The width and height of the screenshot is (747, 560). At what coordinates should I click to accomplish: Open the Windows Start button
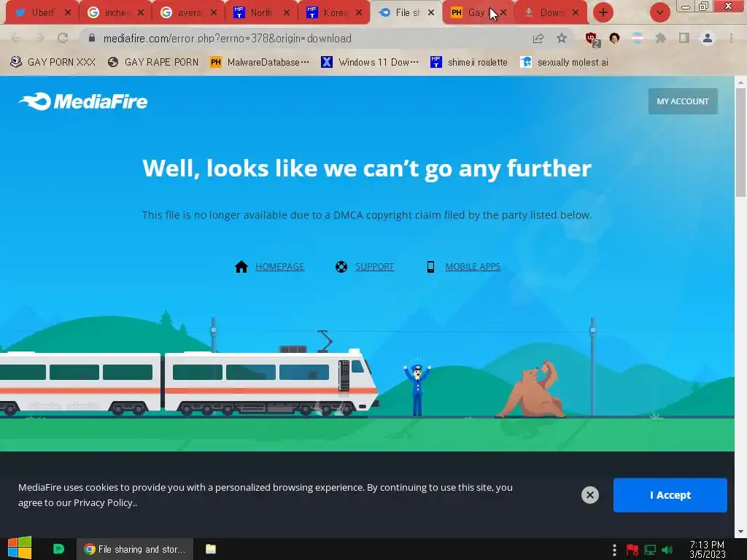pyautogui.click(x=20, y=548)
